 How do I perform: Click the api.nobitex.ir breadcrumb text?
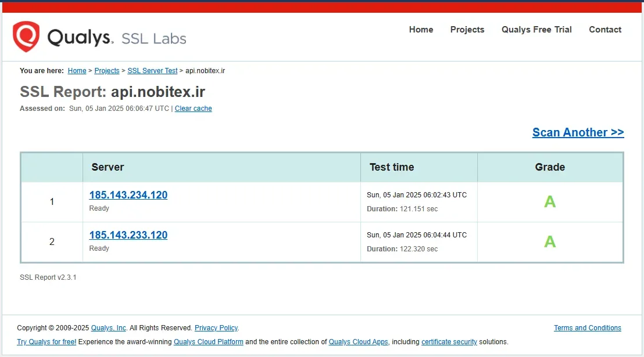click(x=205, y=71)
